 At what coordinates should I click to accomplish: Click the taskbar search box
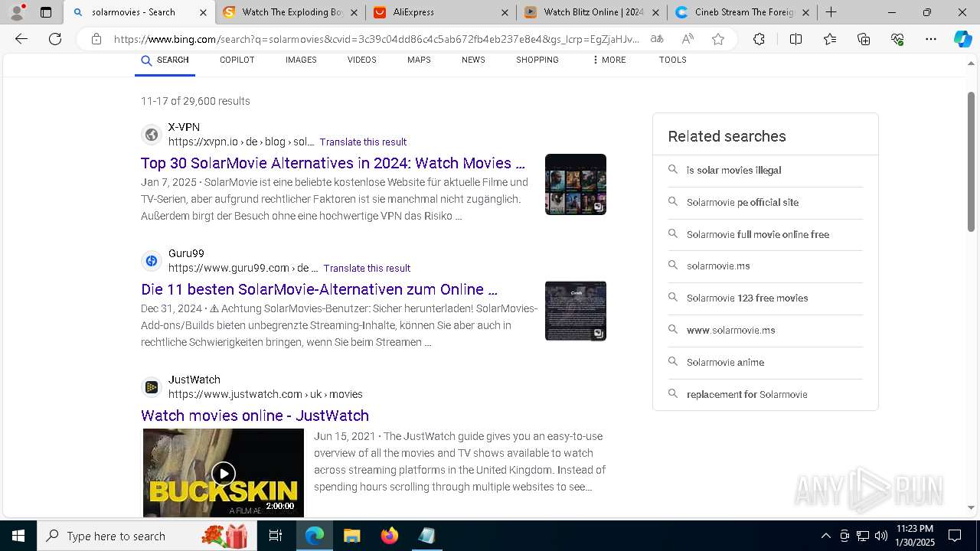point(147,536)
